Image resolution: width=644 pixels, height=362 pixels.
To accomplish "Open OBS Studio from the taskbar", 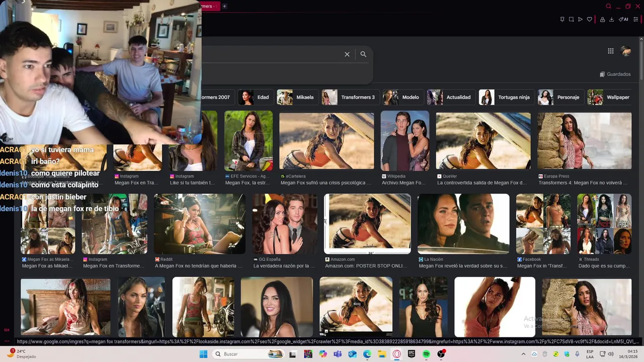I will coord(441,354).
